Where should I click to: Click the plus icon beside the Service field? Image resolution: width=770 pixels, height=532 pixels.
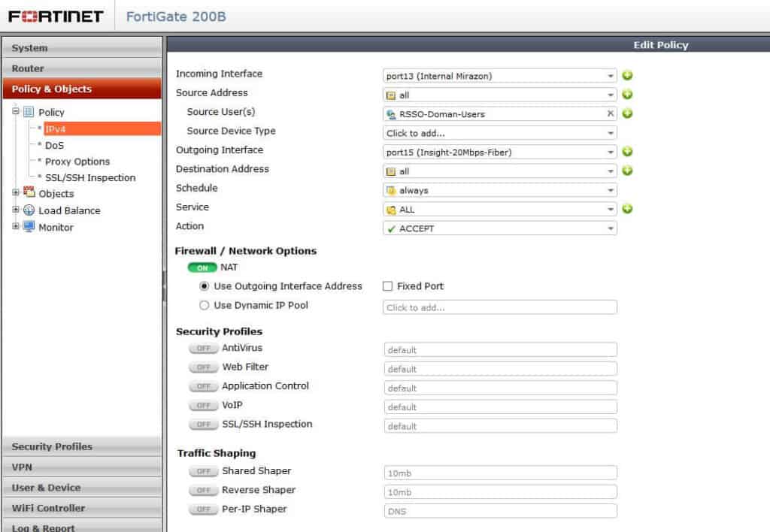628,210
